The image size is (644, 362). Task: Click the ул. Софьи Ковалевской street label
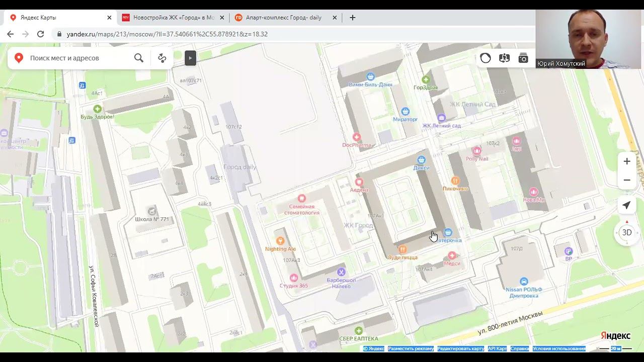pos(94,296)
